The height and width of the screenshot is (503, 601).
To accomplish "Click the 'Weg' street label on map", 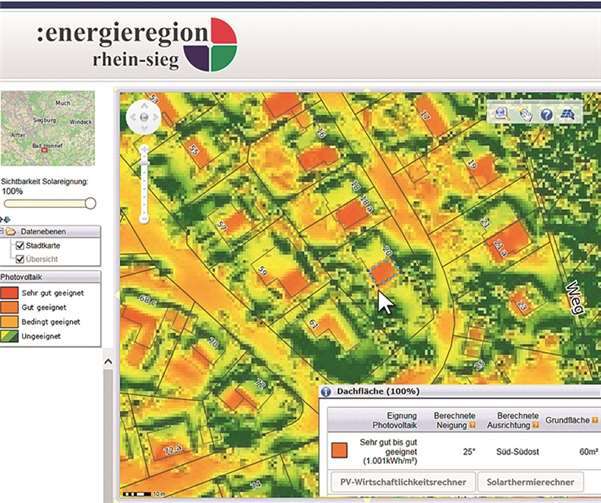I will 575,298.
